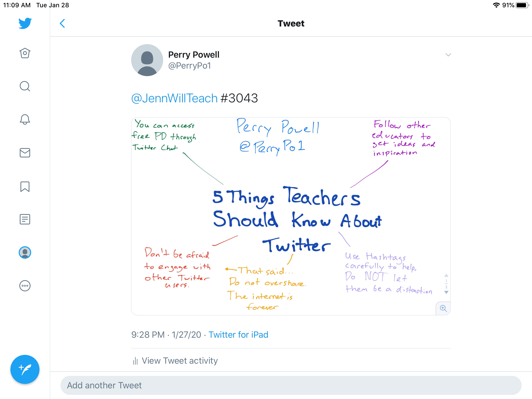Open the @JennWillTeach mention link
532x399 pixels.
click(174, 98)
